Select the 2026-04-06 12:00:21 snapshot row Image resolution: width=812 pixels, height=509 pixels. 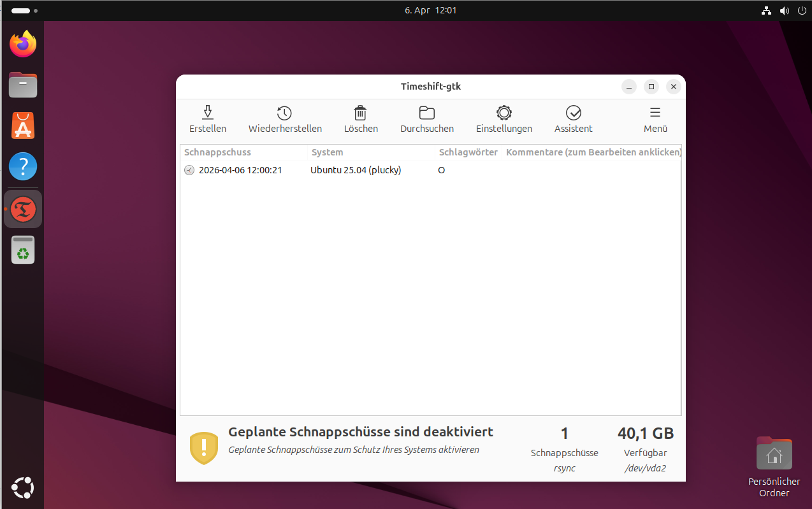pyautogui.click(x=240, y=170)
